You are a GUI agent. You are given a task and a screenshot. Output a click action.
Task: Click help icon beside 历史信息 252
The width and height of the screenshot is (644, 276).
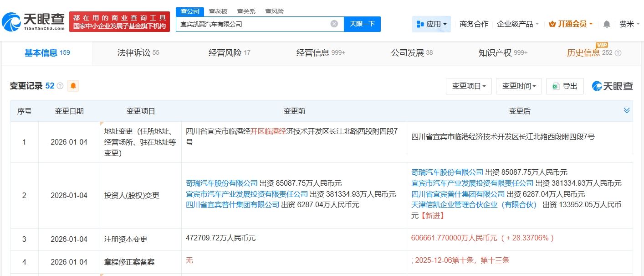coord(618,53)
